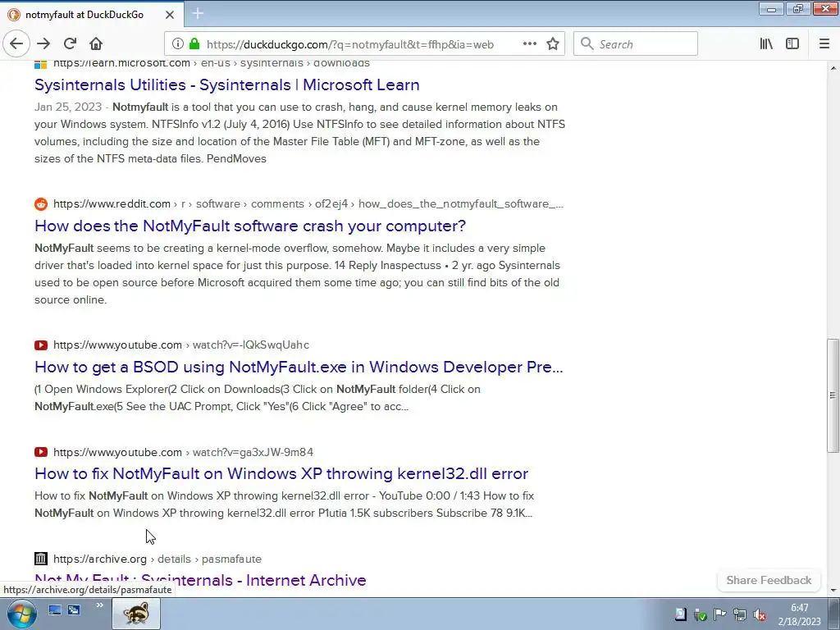Click the network tray icon
The image size is (840, 630).
tap(740, 614)
